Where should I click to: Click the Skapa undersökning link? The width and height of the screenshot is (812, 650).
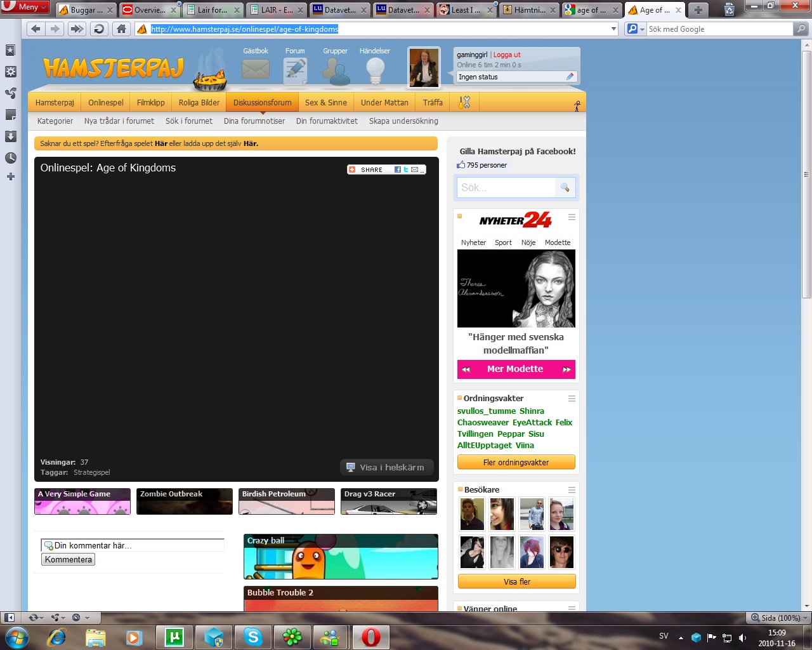(x=403, y=121)
